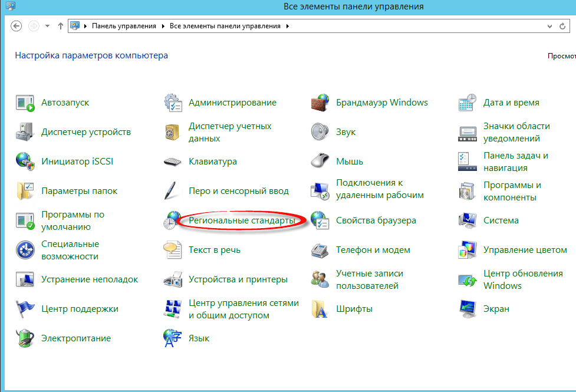Image resolution: width=576 pixels, height=392 pixels.
Task: Expand the arrow after Панель управления breadcrumb
Action: pyautogui.click(x=163, y=26)
